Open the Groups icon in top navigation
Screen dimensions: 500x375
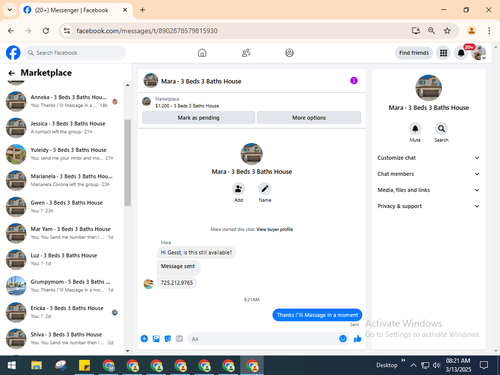[x=289, y=53]
